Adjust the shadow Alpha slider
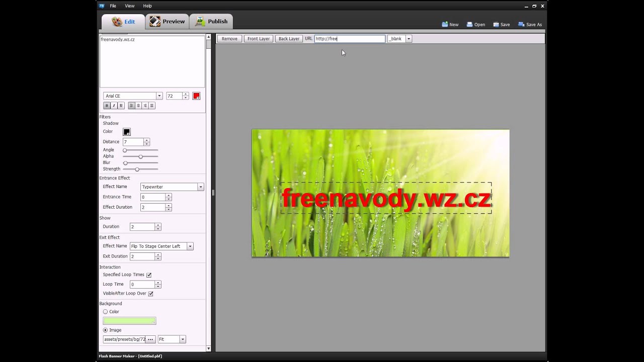644x362 pixels. pos(140,156)
